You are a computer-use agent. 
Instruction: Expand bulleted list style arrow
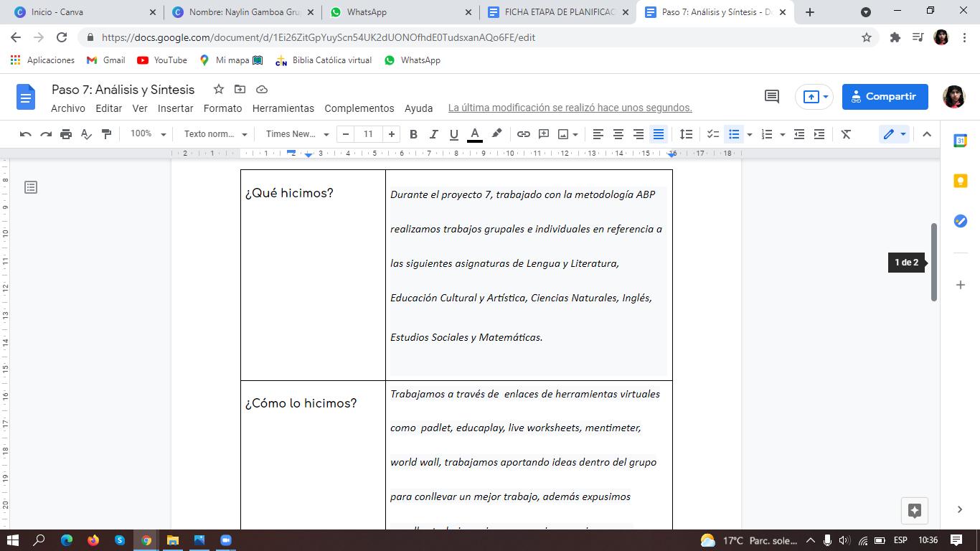coord(750,135)
